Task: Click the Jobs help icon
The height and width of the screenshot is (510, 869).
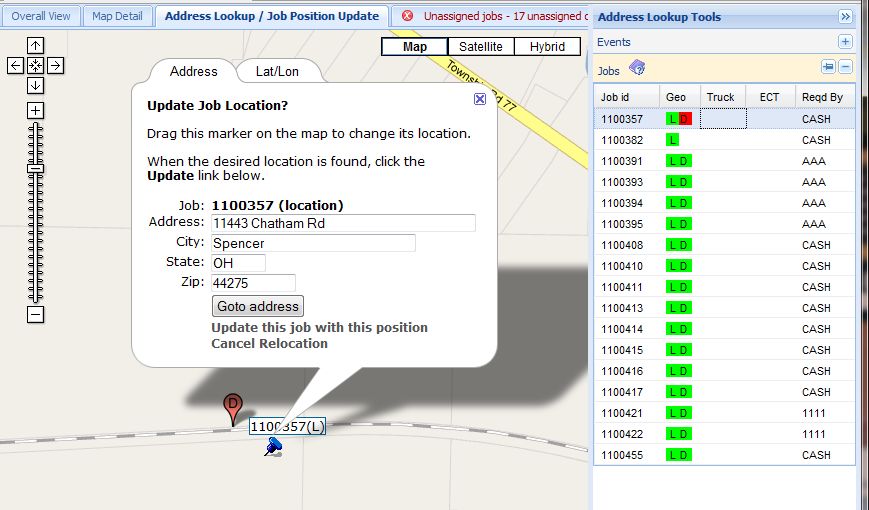Action: tap(637, 68)
